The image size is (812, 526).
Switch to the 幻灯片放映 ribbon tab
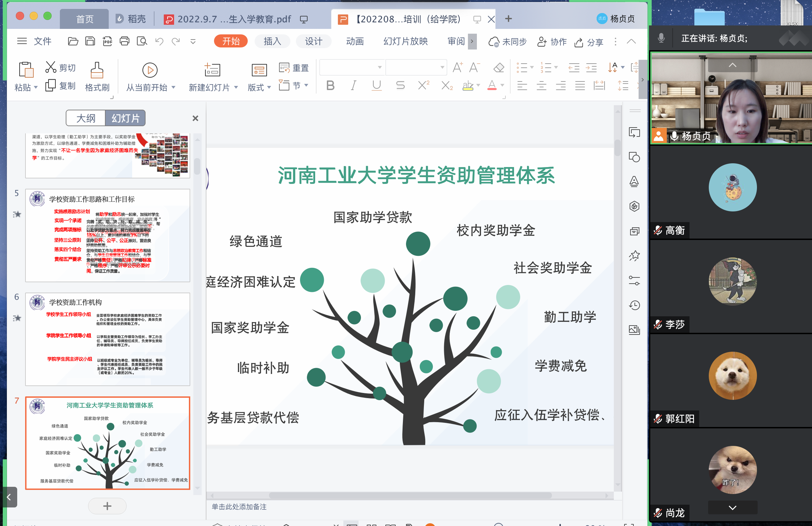(406, 42)
